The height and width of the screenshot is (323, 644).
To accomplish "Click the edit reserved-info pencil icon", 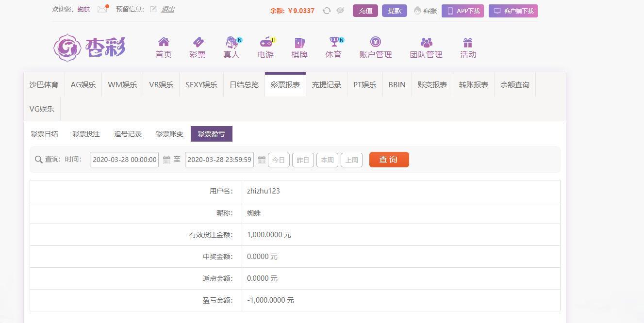I will pyautogui.click(x=153, y=9).
